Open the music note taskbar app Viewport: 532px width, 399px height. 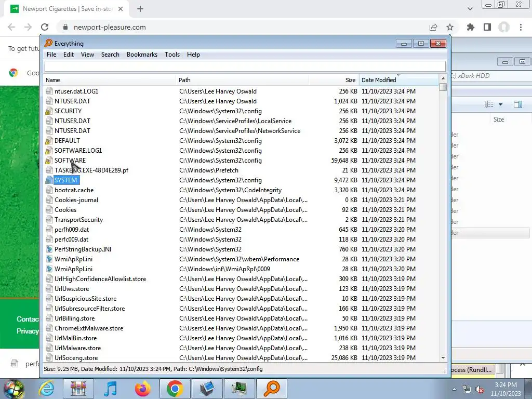(x=110, y=389)
